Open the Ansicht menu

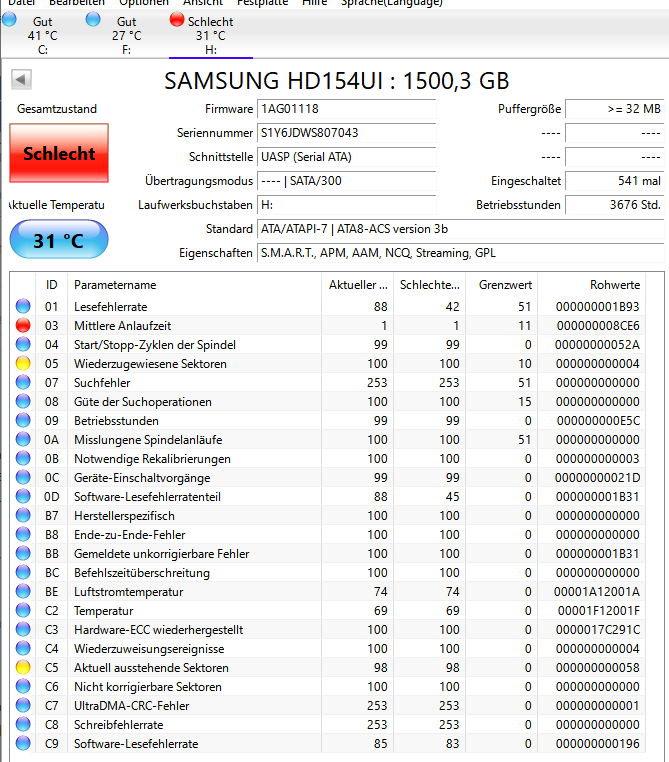coord(203,3)
